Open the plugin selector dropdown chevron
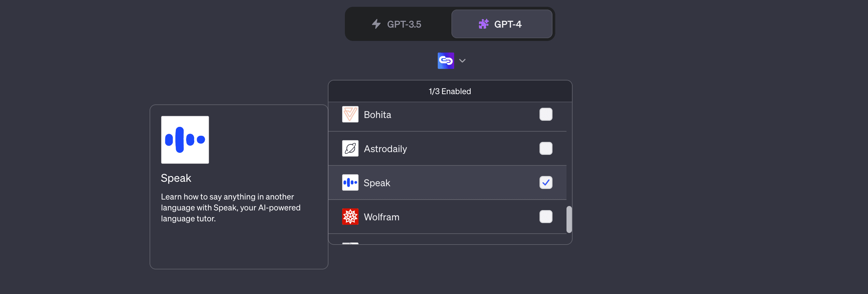868x294 pixels. click(462, 60)
